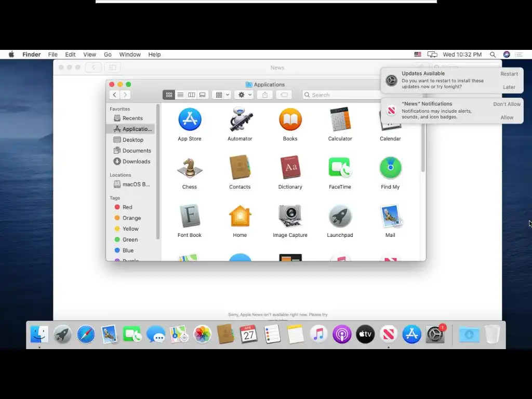
Task: Open Podcasts from the Dock
Action: (x=342, y=334)
